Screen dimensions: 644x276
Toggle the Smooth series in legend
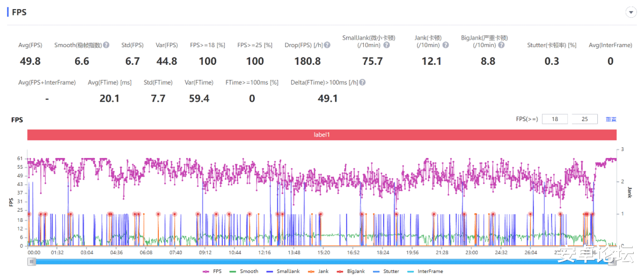click(244, 272)
